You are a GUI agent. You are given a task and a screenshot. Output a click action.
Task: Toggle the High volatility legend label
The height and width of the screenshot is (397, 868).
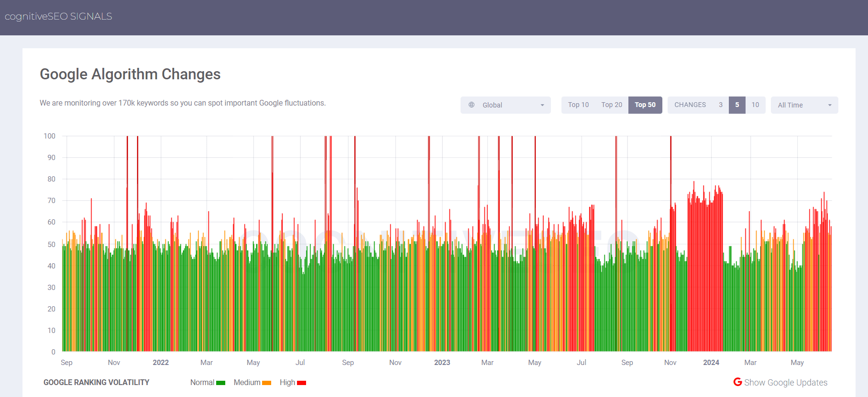(x=287, y=382)
